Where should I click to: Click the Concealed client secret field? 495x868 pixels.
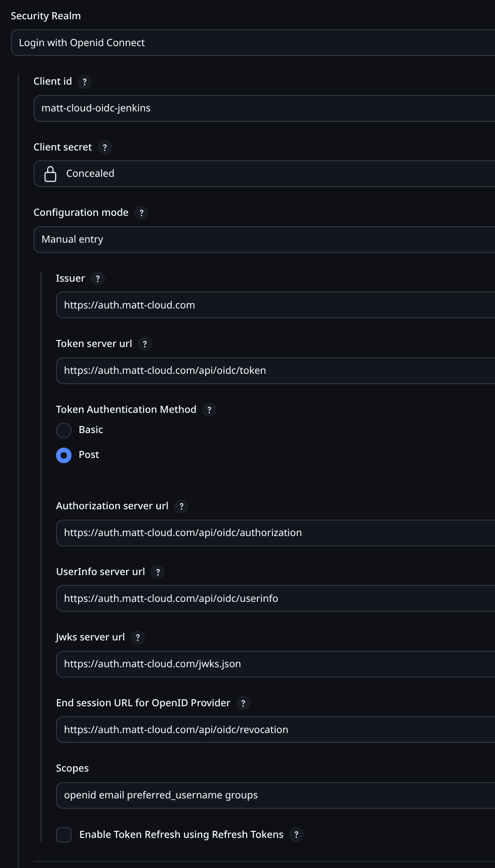click(263, 174)
